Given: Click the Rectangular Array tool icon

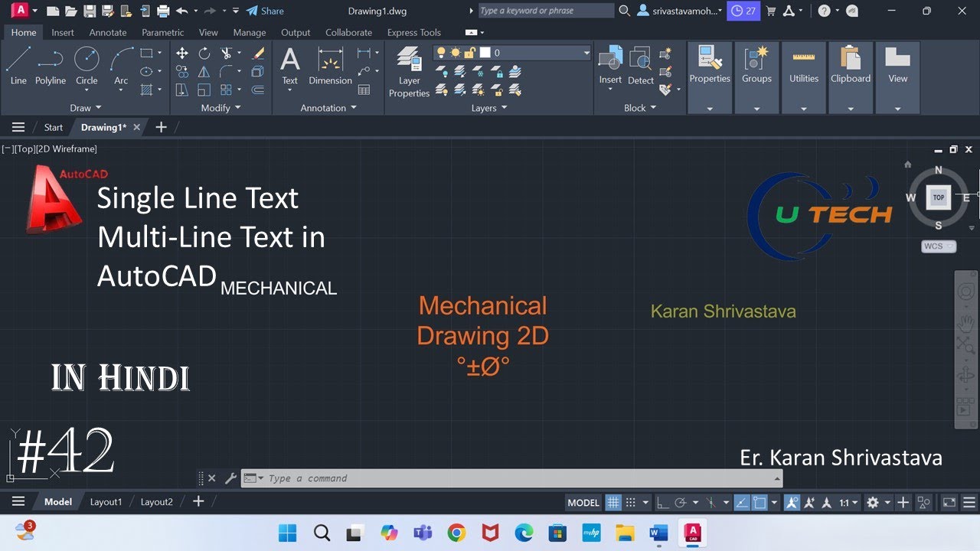Looking at the screenshot, I should tap(227, 90).
